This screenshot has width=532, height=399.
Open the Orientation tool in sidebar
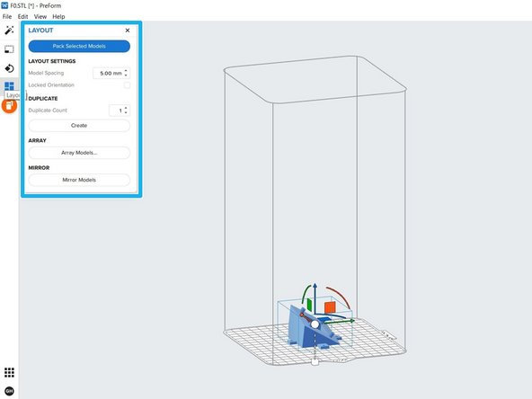9,68
